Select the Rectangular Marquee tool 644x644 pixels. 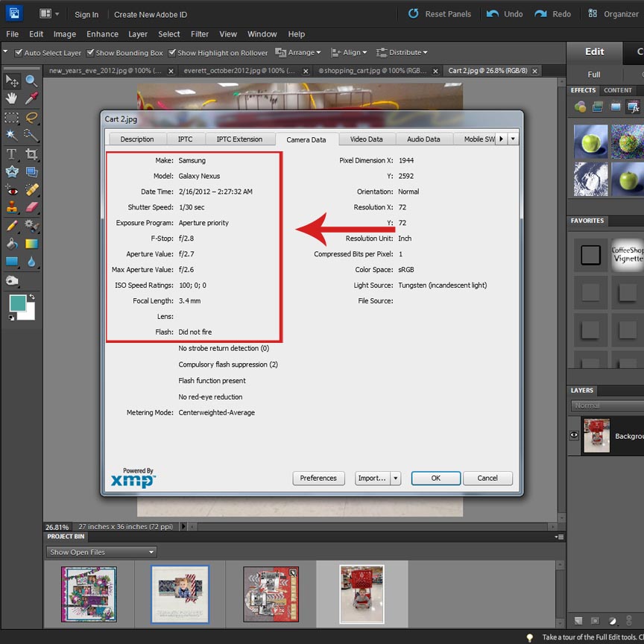point(12,118)
